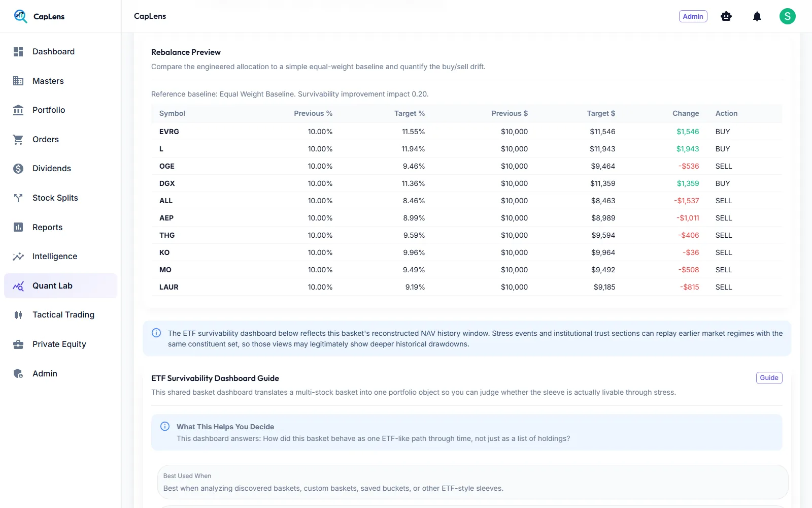Click the Reports bar chart icon
This screenshot has height=508, width=812.
(x=18, y=227)
